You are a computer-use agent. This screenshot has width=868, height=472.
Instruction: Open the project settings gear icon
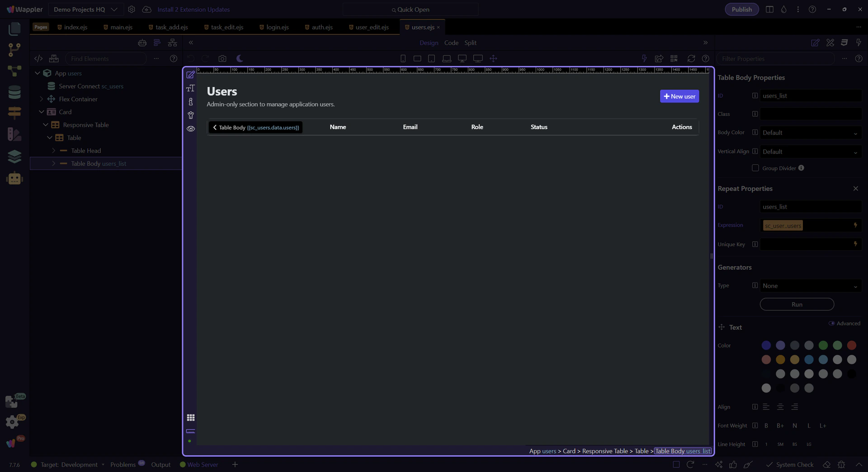[132, 10]
